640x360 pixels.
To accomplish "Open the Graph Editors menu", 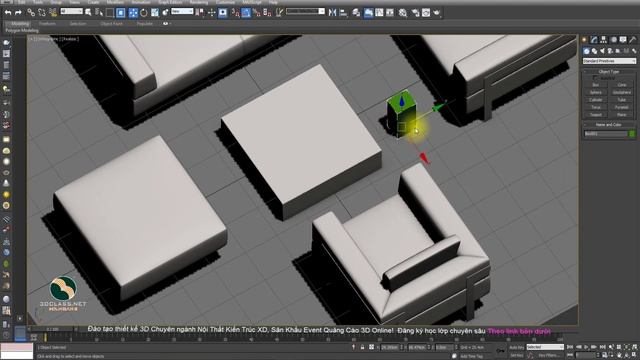I will pyautogui.click(x=170, y=2).
